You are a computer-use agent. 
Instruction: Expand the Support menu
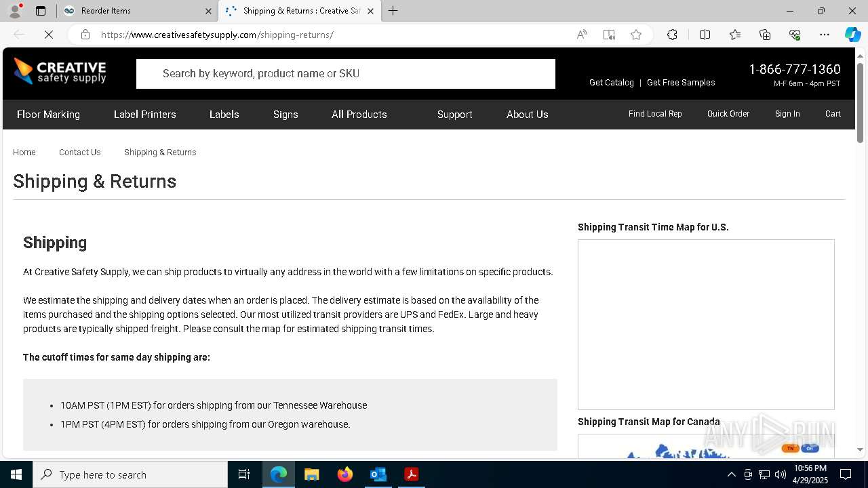pyautogui.click(x=455, y=115)
